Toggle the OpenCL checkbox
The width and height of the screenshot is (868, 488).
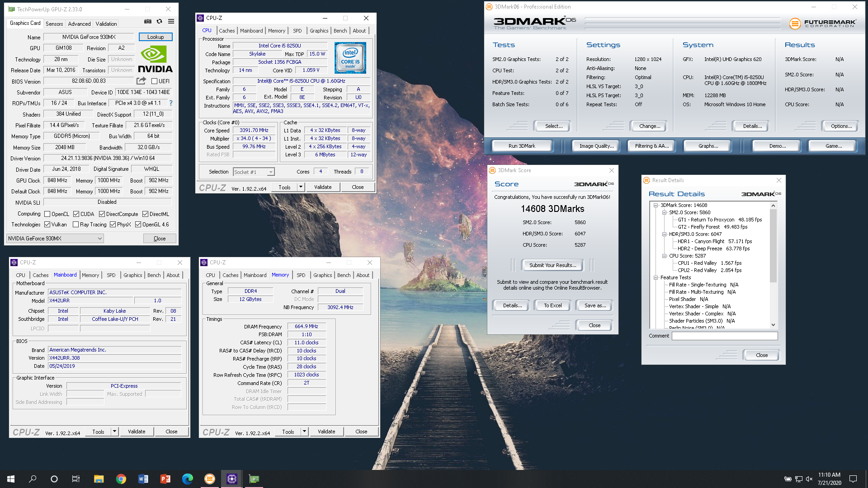pos(47,214)
